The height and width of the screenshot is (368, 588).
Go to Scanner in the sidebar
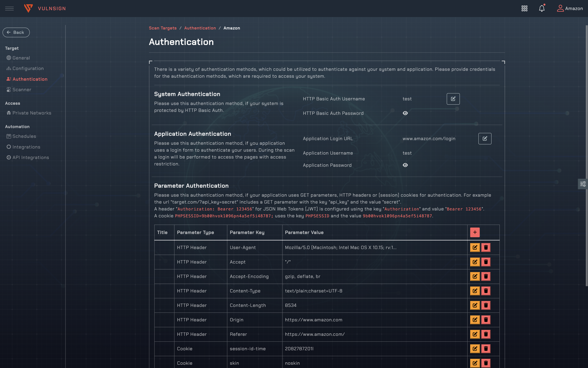[22, 90]
